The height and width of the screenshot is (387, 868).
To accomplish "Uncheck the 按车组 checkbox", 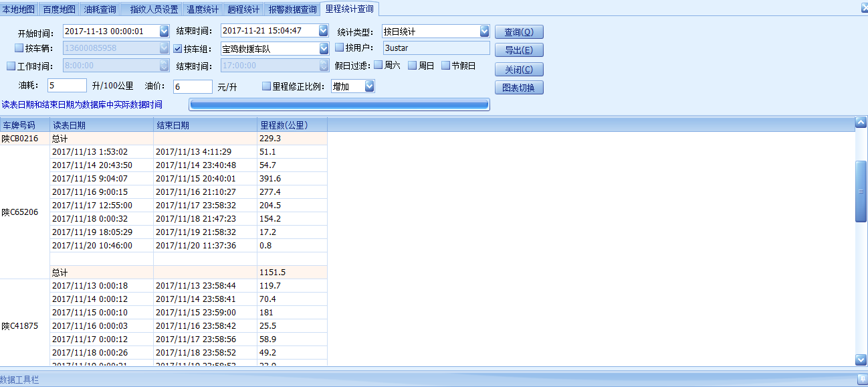I will point(178,48).
